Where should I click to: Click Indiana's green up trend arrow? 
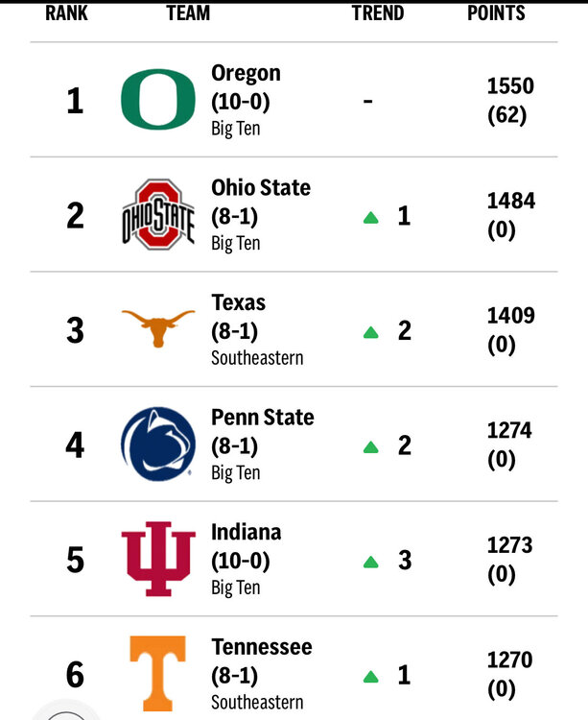(371, 562)
